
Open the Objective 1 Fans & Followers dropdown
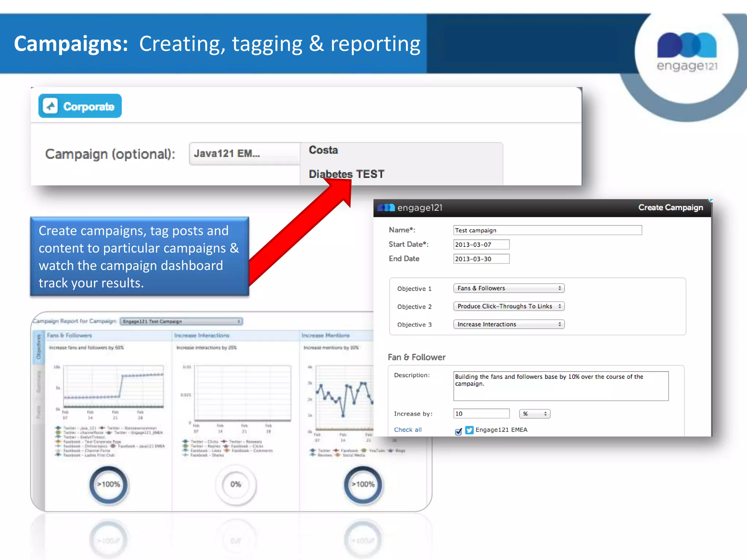point(509,288)
